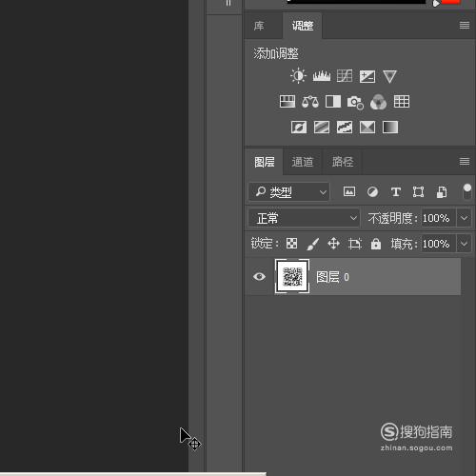Open the 类型 filter dropdown
This screenshot has width=476, height=476.
click(x=289, y=191)
